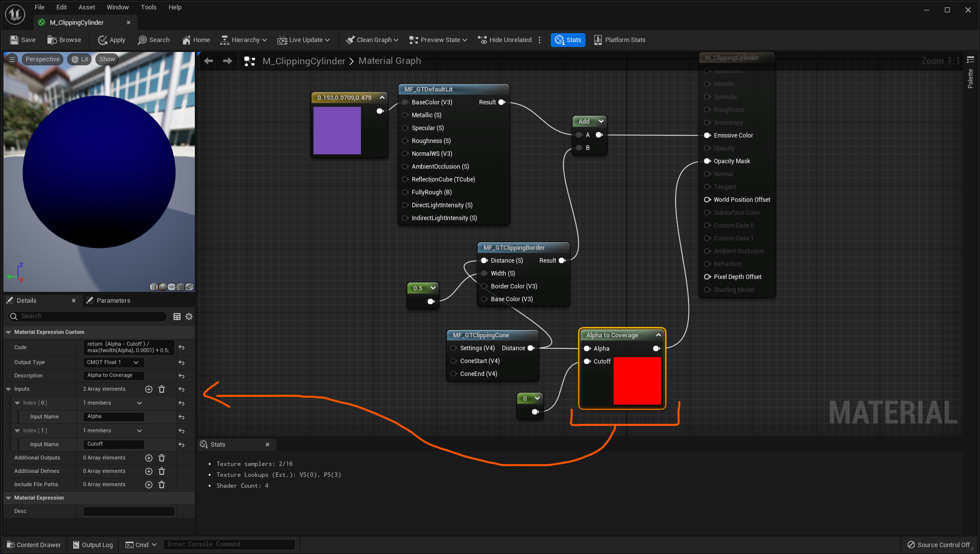This screenshot has width=980, height=554.
Task: Click the purple color constant swatch
Action: pyautogui.click(x=337, y=131)
